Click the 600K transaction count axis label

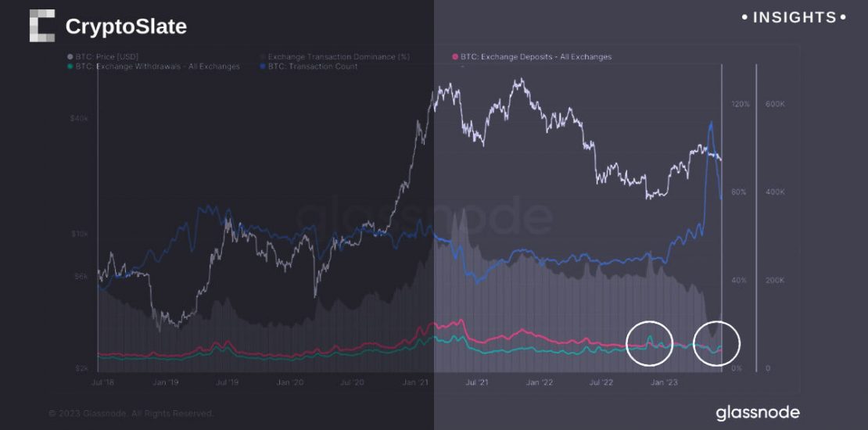pyautogui.click(x=774, y=104)
